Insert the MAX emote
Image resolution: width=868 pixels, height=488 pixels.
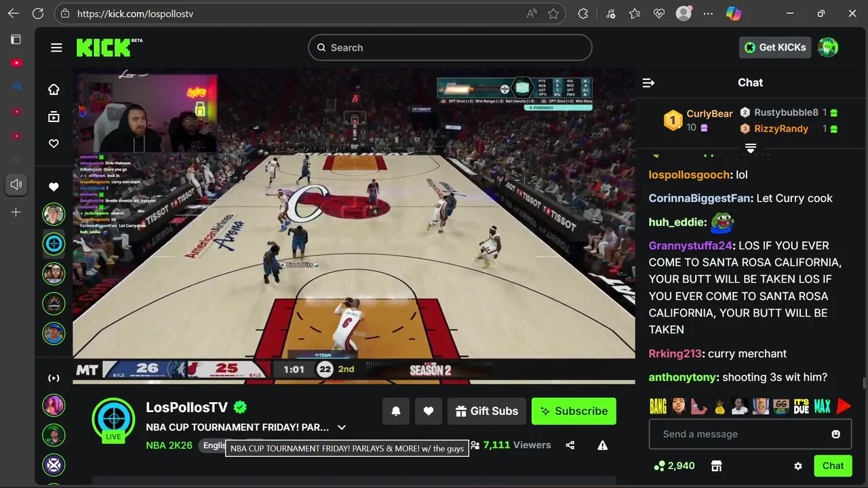822,406
